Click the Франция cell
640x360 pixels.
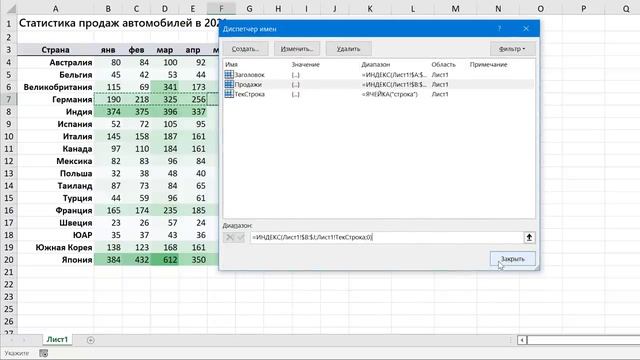[56, 211]
